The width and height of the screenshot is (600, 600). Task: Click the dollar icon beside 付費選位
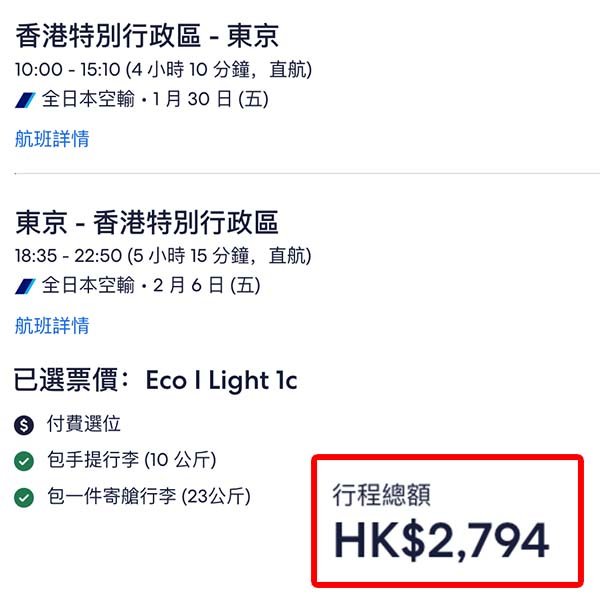point(24,425)
